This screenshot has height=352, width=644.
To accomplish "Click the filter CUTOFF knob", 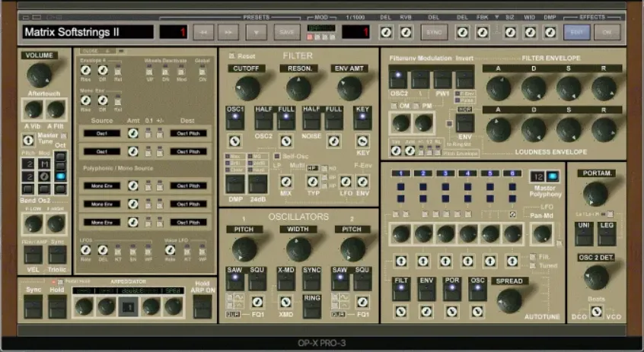I will click(247, 88).
